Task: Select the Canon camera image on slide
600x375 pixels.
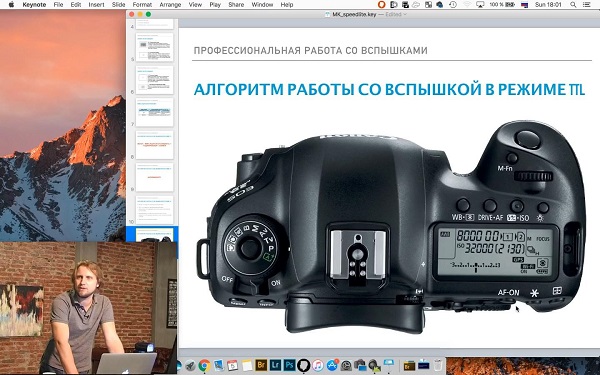Action: (x=391, y=228)
